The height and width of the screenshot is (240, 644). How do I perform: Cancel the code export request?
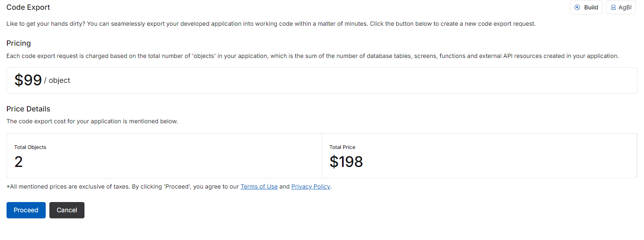click(x=67, y=210)
